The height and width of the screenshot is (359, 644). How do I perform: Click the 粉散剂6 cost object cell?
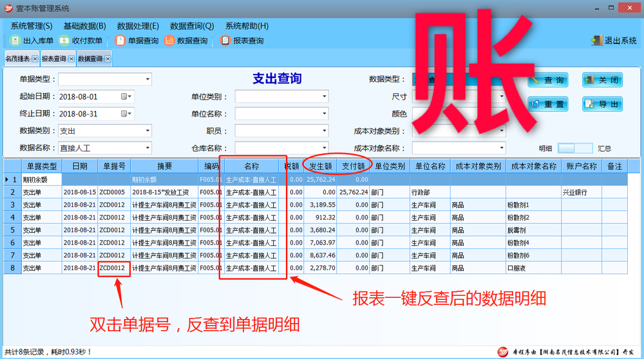[533, 255]
